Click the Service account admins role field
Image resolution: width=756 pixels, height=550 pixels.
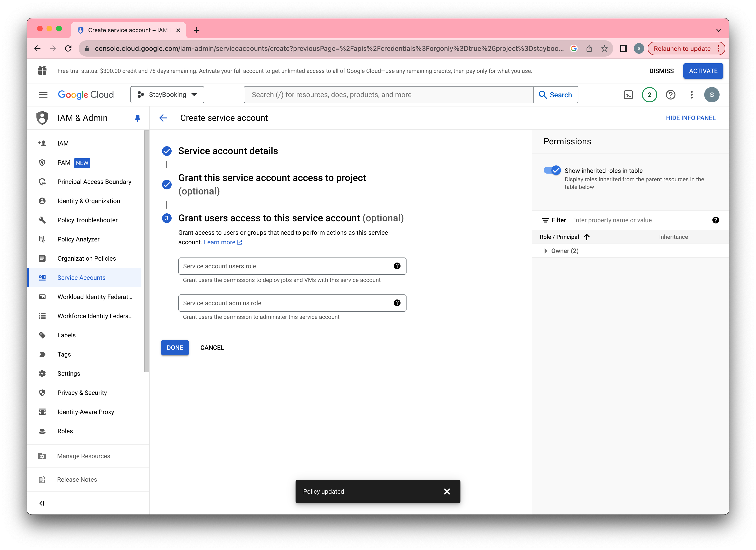pyautogui.click(x=287, y=303)
